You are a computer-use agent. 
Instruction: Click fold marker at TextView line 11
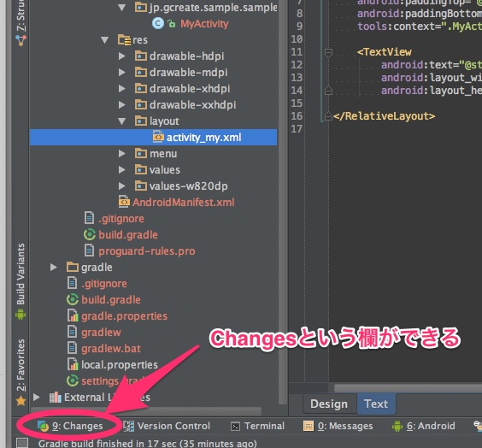(x=328, y=53)
